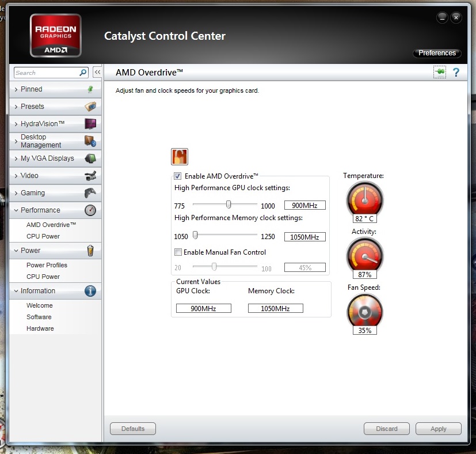Collapse the Power section
476x454 pixels.
coord(31,251)
